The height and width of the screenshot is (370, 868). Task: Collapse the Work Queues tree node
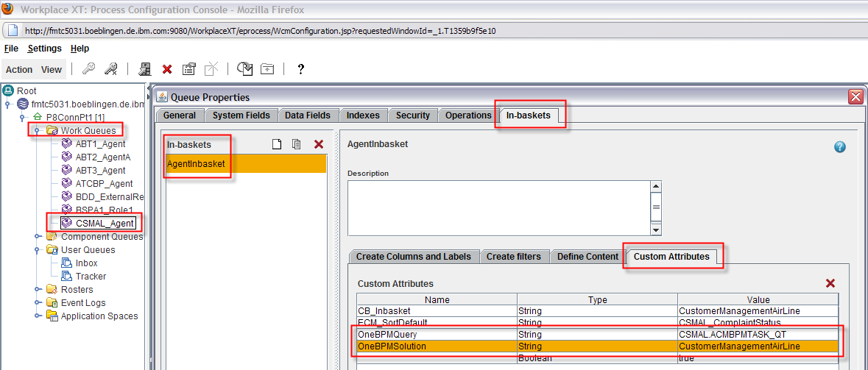(x=37, y=130)
